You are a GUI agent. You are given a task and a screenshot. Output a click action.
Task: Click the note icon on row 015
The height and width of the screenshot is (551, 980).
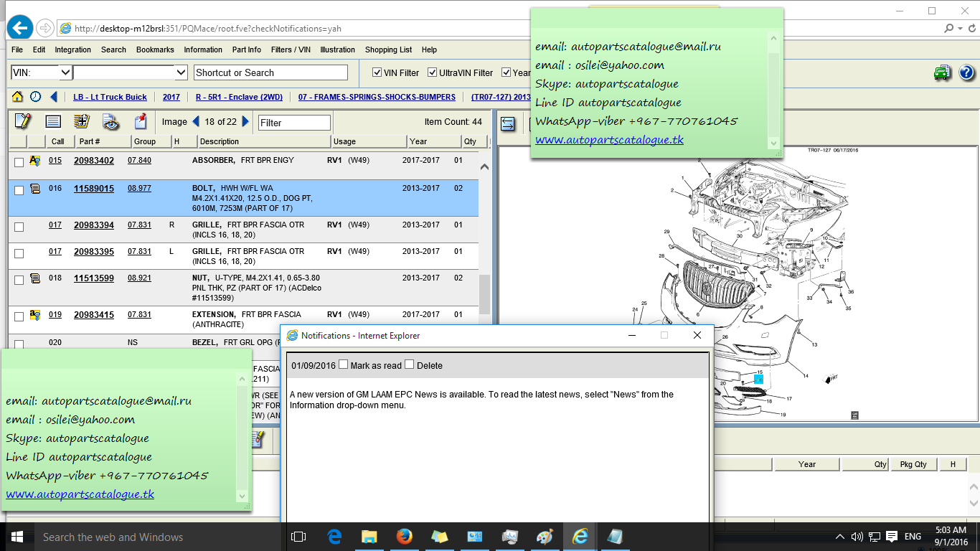click(34, 161)
